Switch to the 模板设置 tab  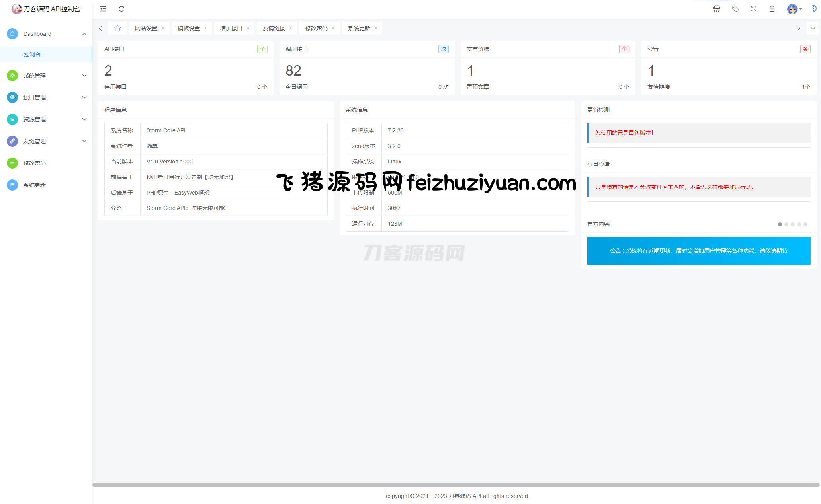(x=189, y=28)
